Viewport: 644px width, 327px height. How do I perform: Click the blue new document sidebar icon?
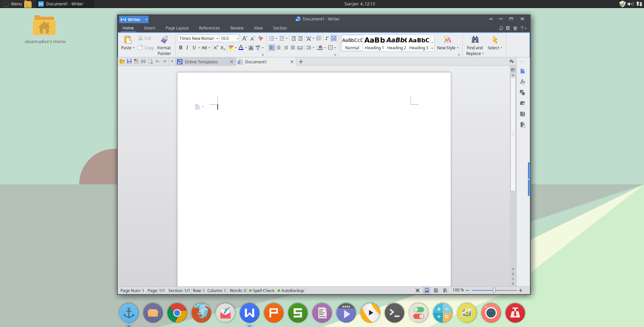pos(522,71)
